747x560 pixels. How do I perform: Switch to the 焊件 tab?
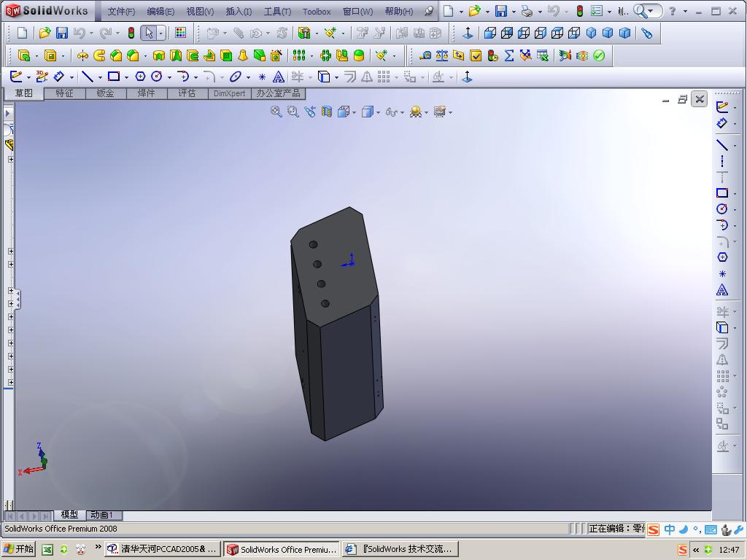pyautogui.click(x=146, y=93)
